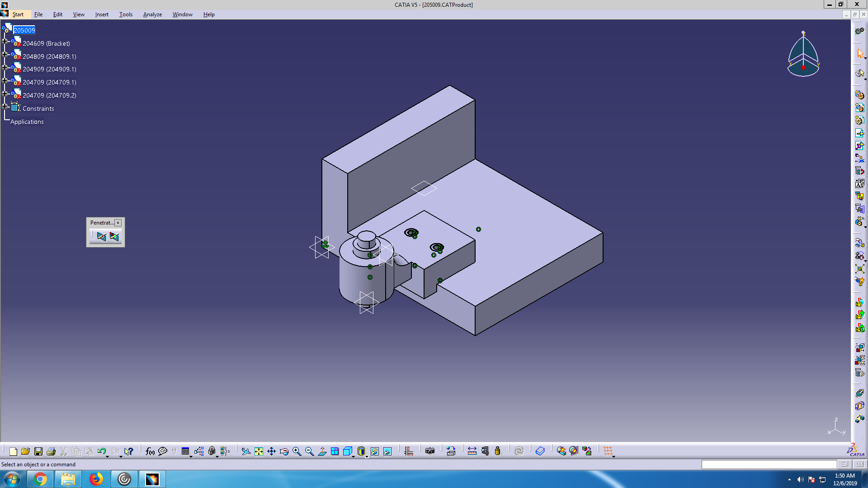Click the Capture camera icon

430,451
